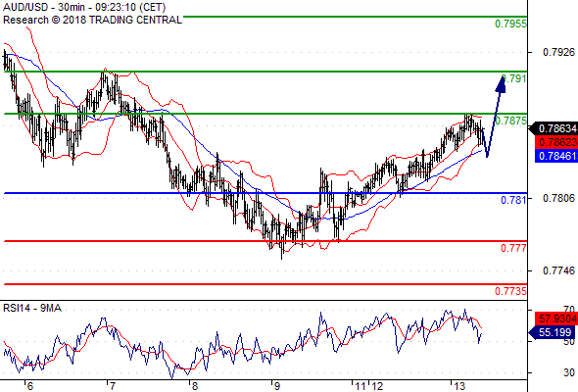Click the 0.7735 support level label
The image size is (578, 392).
click(x=510, y=291)
